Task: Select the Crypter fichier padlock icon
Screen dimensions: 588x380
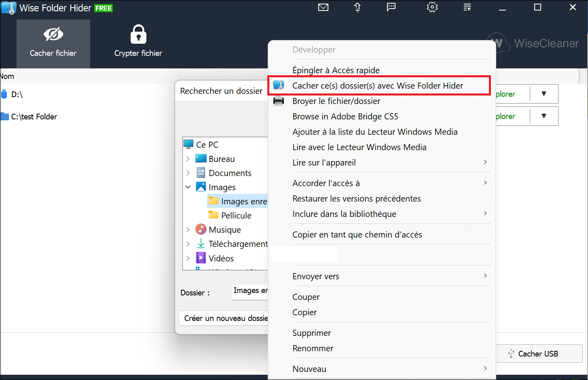Action: point(138,34)
